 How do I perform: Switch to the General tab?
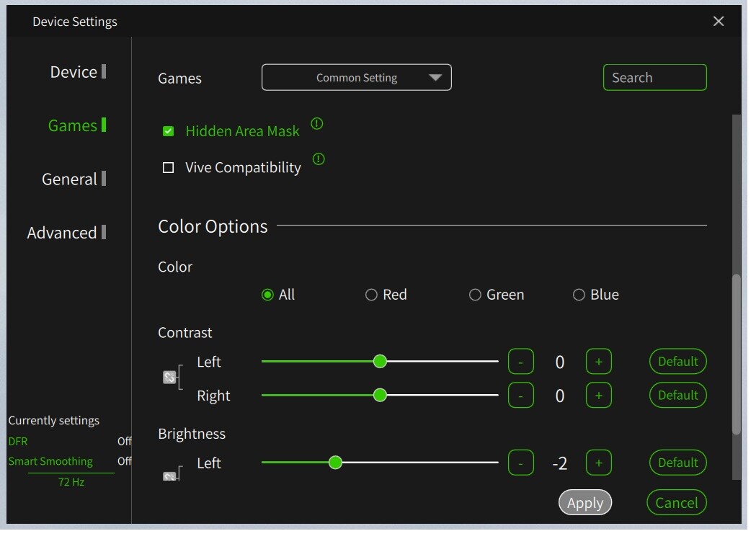(74, 179)
